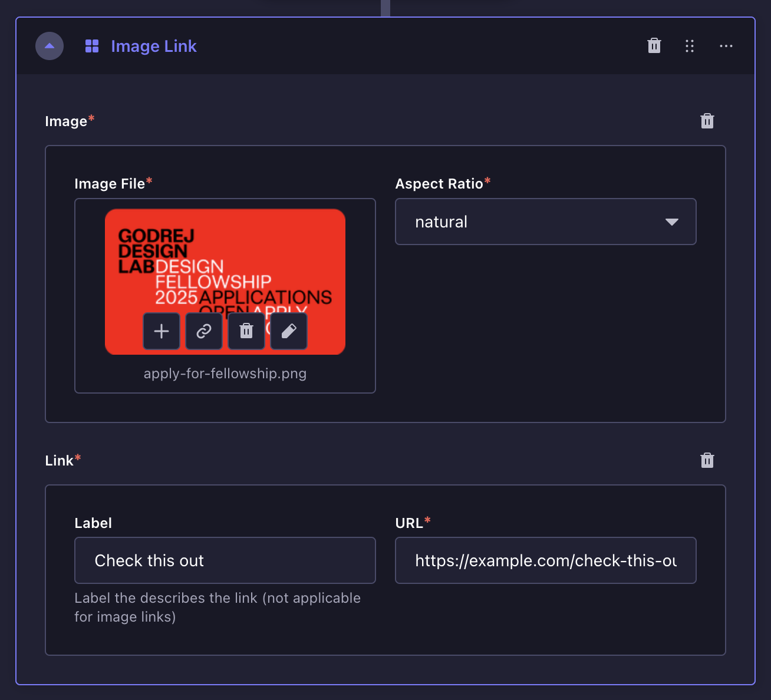Screen dimensions: 771x700
Task: Click the grid icon beside the Image Link title
Action: [92, 46]
